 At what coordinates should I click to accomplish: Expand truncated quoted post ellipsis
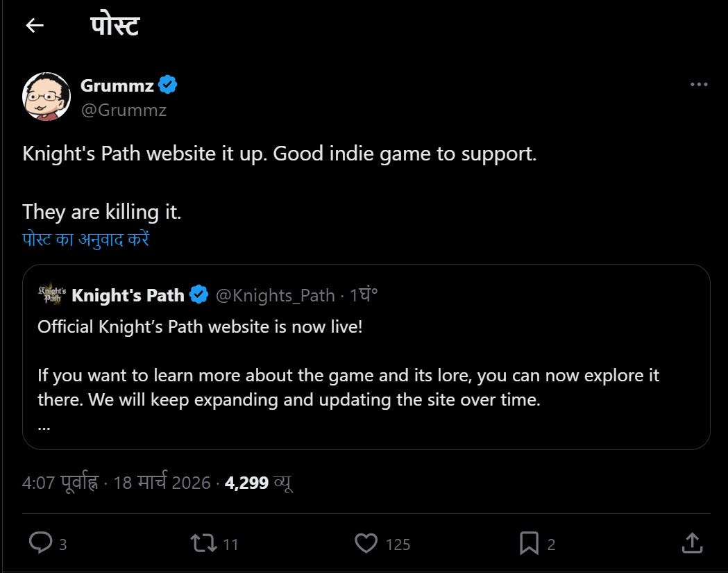(x=44, y=425)
